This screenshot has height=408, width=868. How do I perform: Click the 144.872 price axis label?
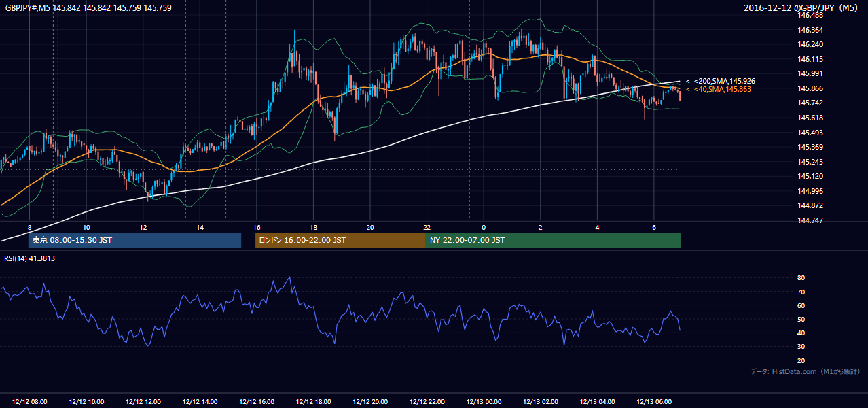[810, 205]
